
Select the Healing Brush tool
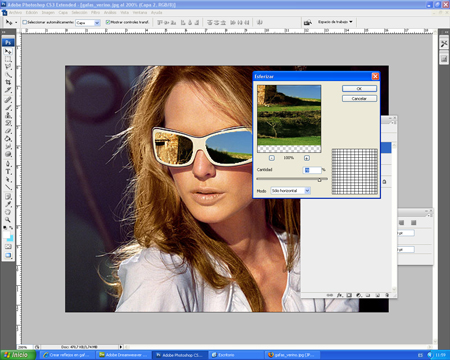tap(8, 100)
